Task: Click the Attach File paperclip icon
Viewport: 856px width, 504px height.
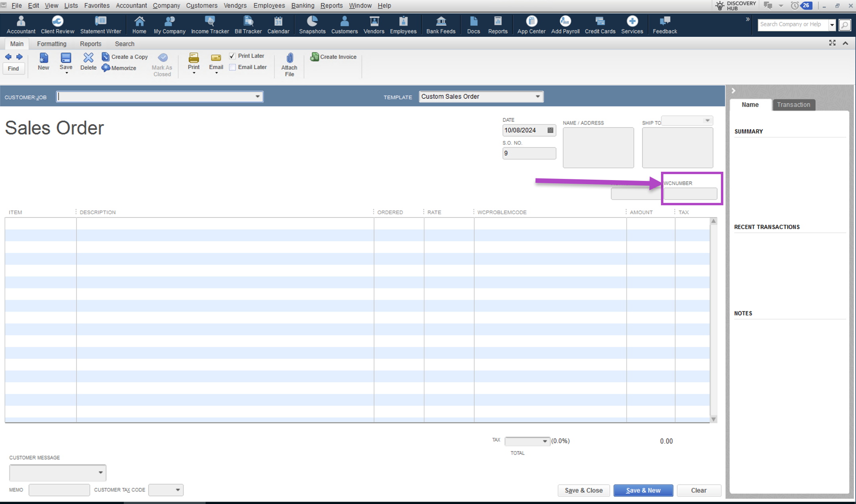Action: click(x=289, y=58)
